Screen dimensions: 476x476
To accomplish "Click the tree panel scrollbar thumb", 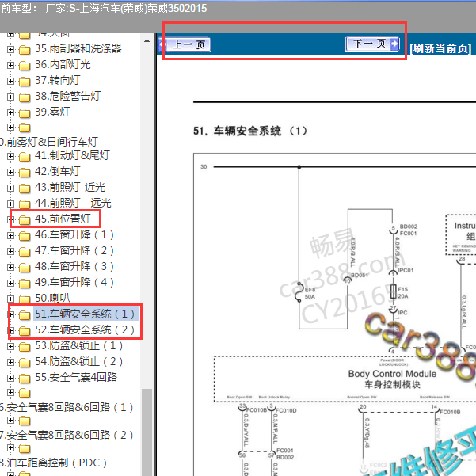I will pos(147,432).
